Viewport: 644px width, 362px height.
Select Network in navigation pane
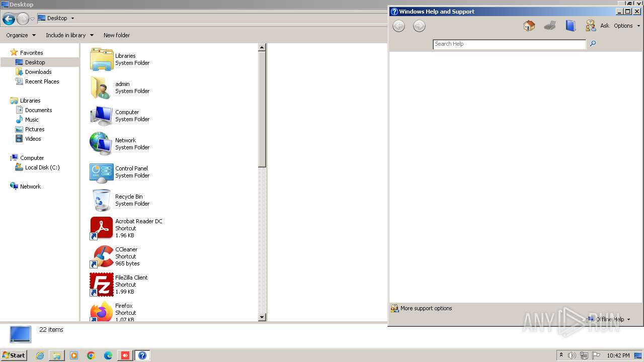[x=30, y=187]
